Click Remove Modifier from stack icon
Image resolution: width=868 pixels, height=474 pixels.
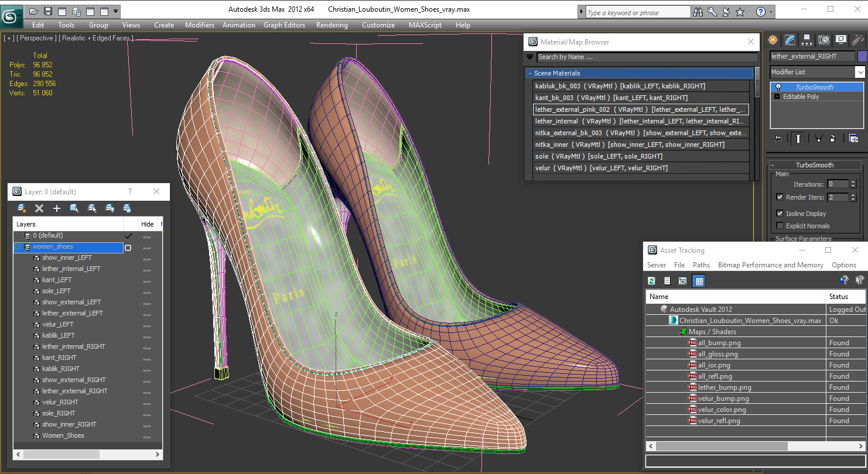point(833,139)
